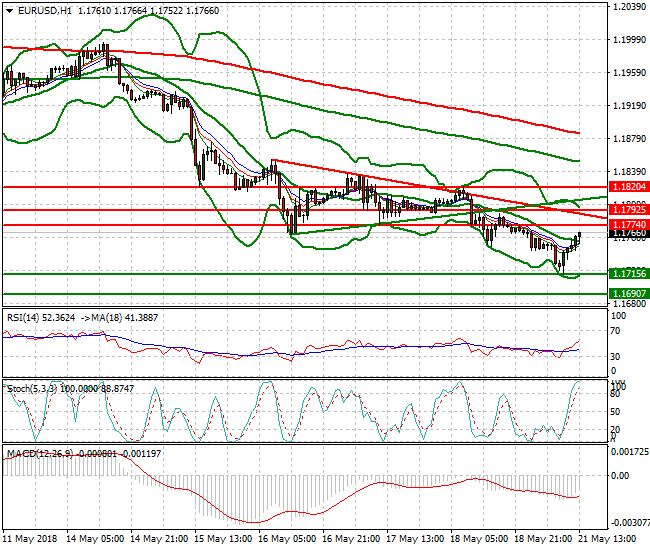Select the 1.18790 price scale value

(x=630, y=138)
